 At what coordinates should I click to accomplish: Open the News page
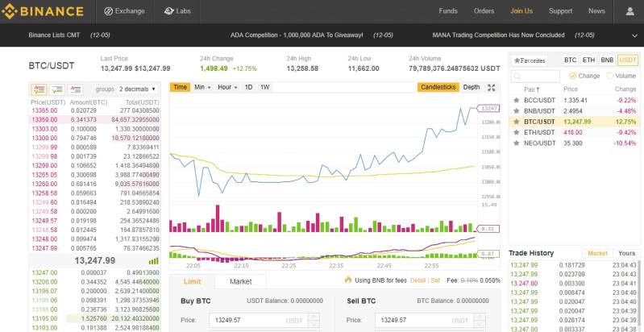(x=596, y=11)
